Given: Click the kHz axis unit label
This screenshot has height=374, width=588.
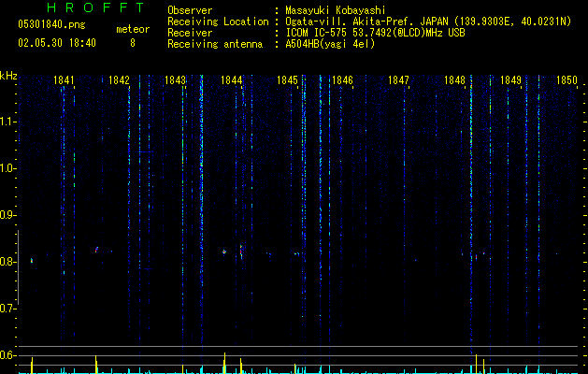Looking at the screenshot, I should (8, 76).
